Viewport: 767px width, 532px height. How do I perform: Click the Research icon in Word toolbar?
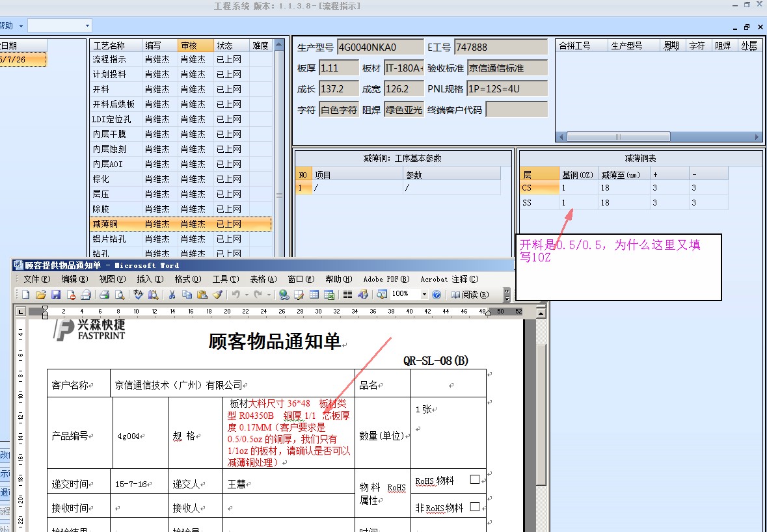click(x=153, y=295)
